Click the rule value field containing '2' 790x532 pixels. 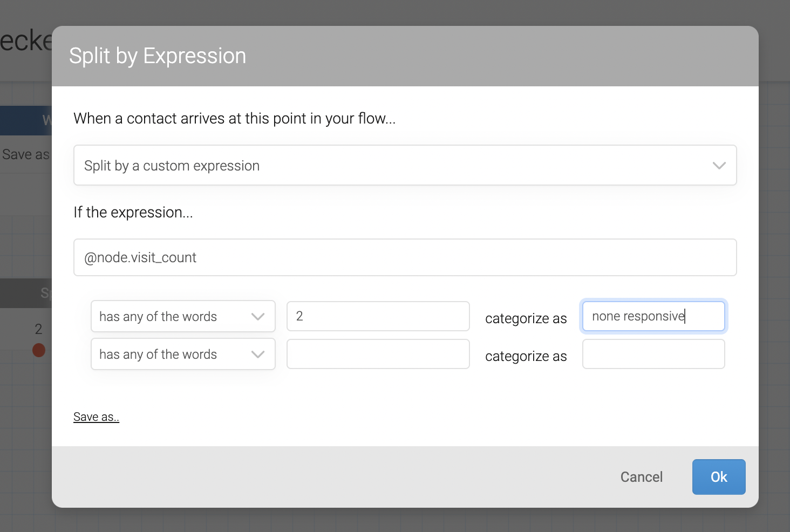(x=378, y=316)
